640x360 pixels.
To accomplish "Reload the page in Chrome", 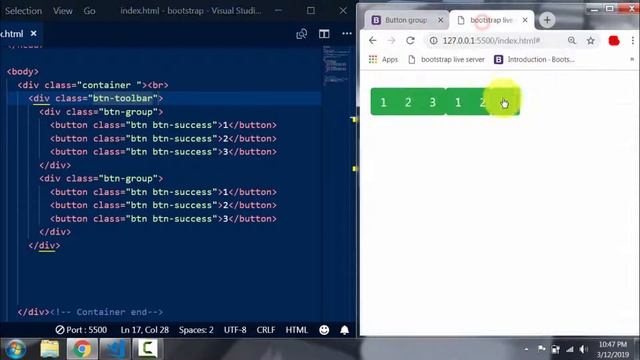I will [x=410, y=40].
